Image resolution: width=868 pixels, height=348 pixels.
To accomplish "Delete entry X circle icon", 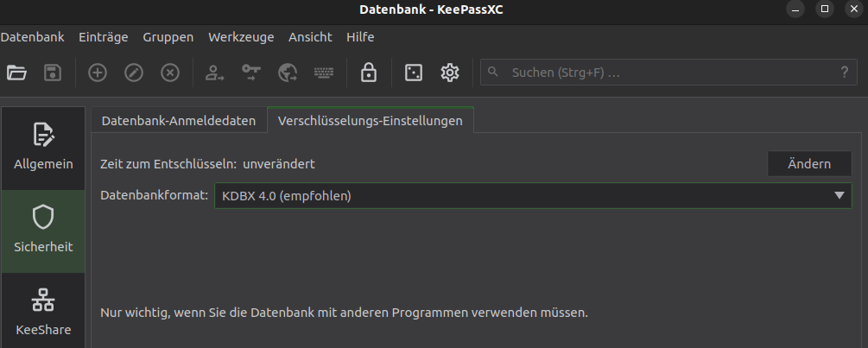I will point(170,73).
